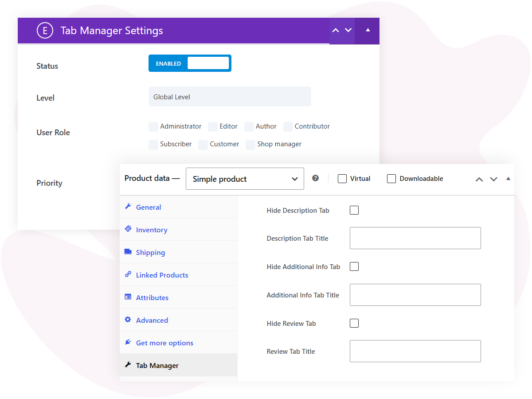This screenshot has width=532, height=399.
Task: Click the chain link icon beside Linked Products
Action: coord(128,274)
